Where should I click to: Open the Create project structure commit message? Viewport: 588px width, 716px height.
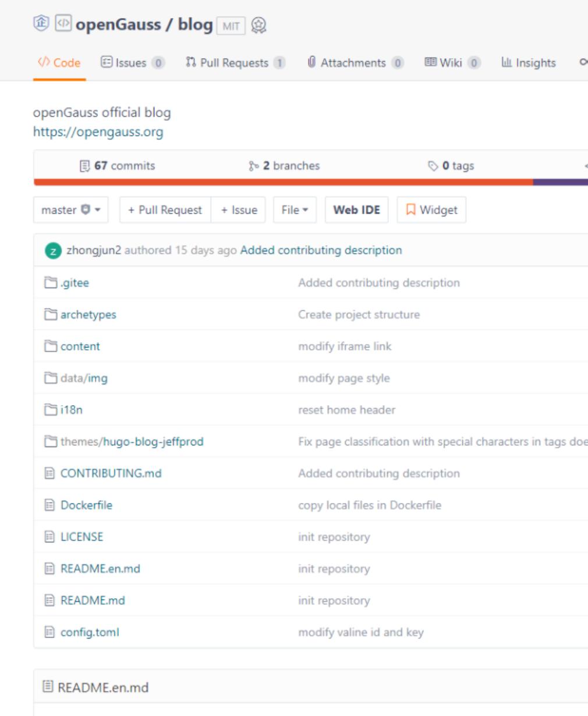[359, 314]
